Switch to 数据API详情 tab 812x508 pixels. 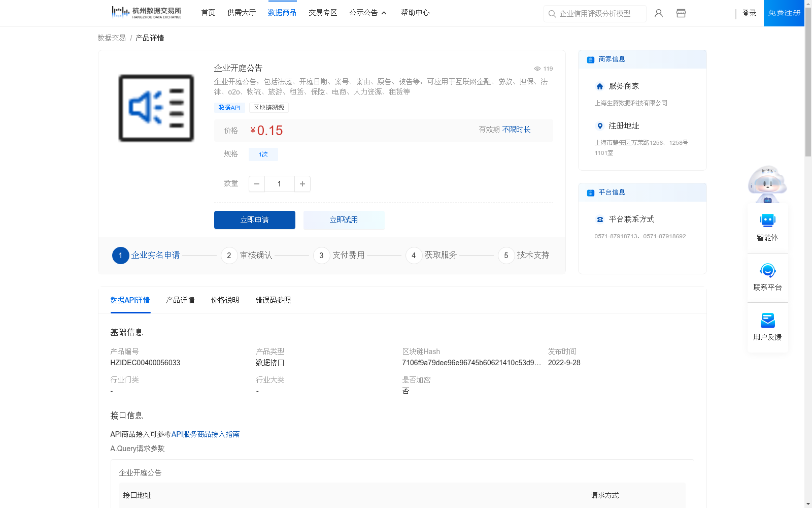[130, 300]
